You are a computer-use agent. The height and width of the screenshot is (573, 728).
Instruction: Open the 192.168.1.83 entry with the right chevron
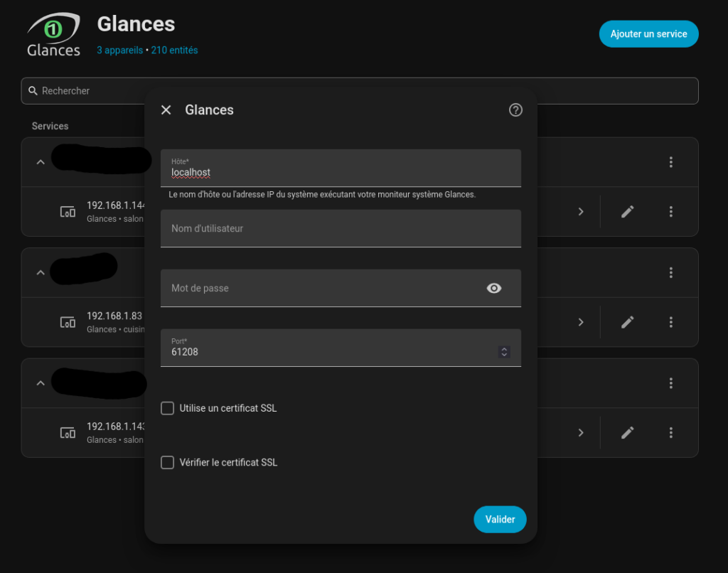(x=581, y=322)
